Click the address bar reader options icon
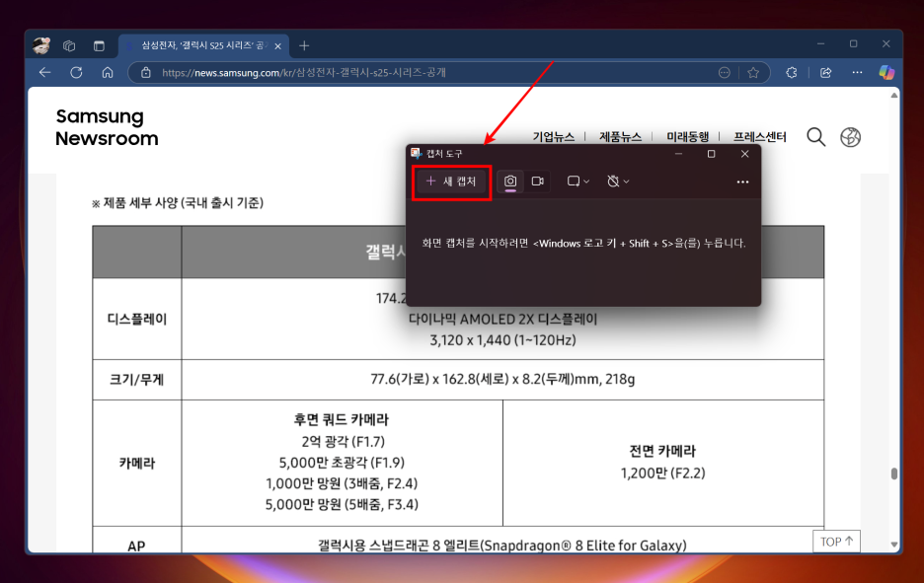924x583 pixels. click(725, 72)
